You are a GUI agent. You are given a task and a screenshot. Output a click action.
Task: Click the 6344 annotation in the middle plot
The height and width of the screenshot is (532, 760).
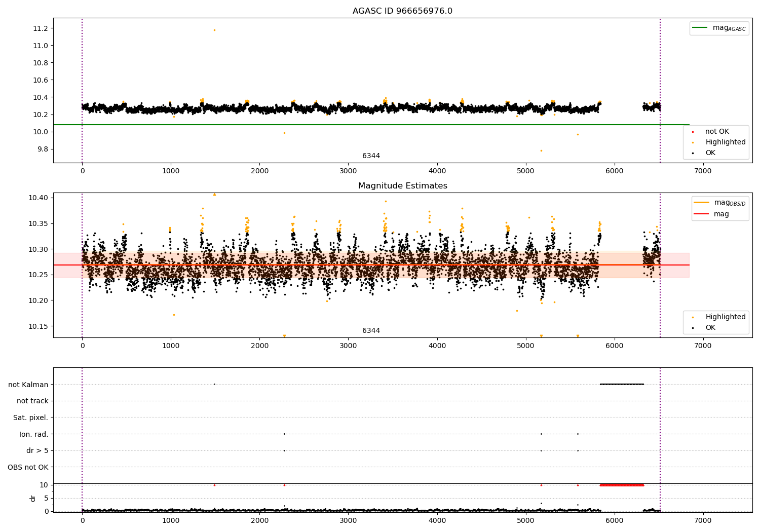[371, 331]
